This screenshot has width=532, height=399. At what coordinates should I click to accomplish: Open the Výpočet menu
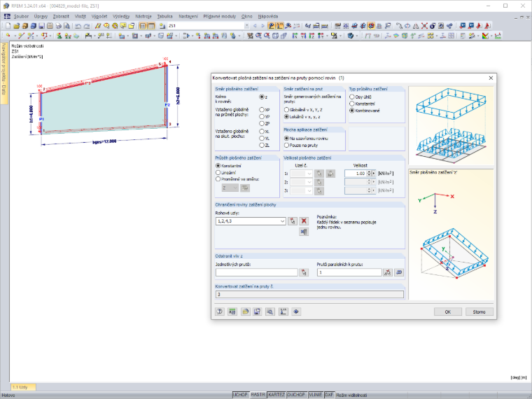(x=99, y=16)
